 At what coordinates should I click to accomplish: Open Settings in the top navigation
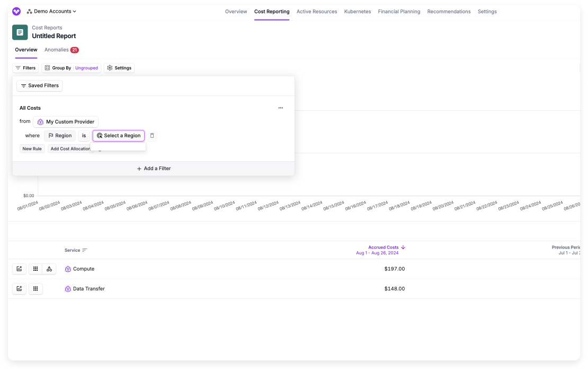click(x=487, y=12)
